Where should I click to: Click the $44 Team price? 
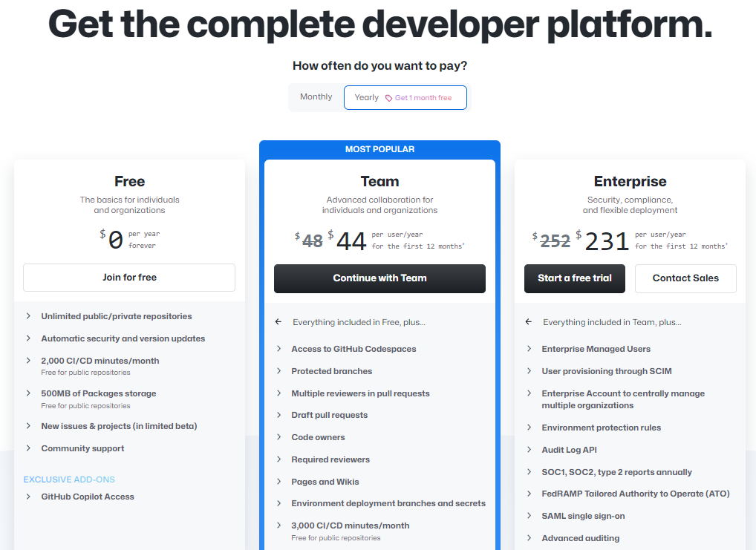point(347,240)
